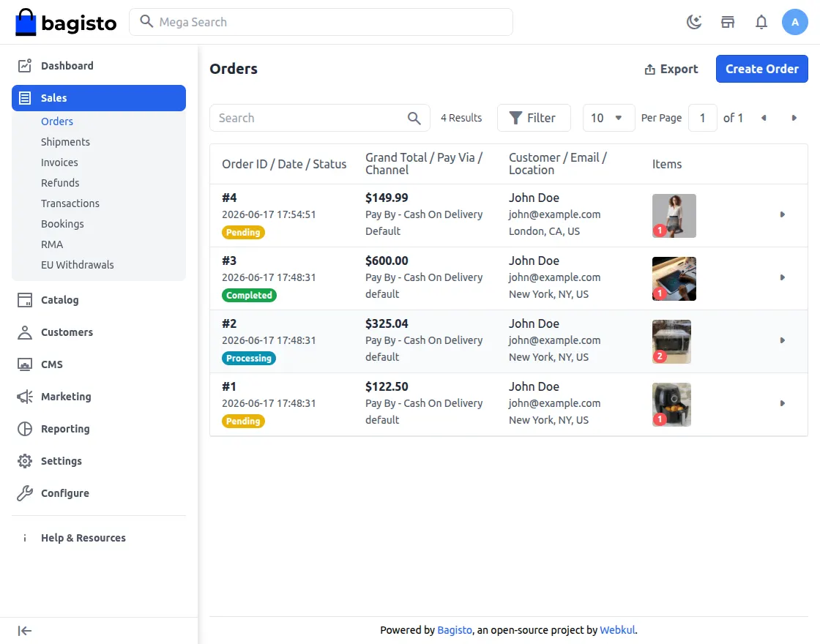Click the Items column header

pos(667,164)
